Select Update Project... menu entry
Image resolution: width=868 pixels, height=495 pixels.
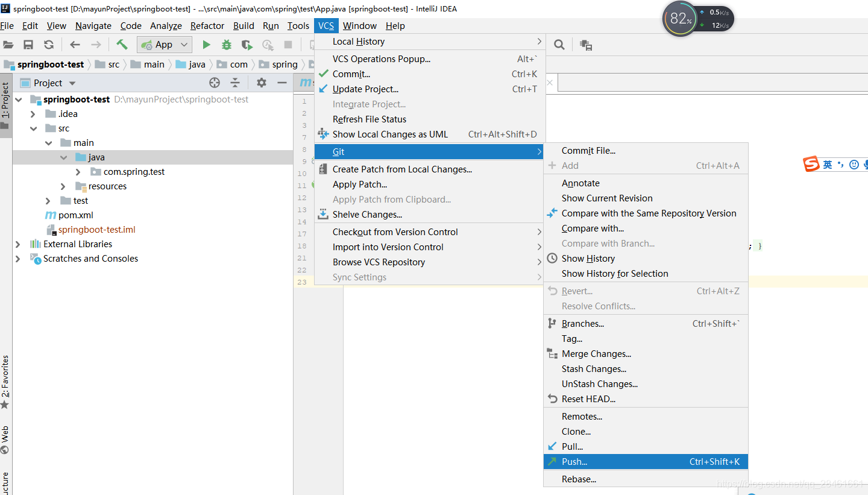coord(430,89)
